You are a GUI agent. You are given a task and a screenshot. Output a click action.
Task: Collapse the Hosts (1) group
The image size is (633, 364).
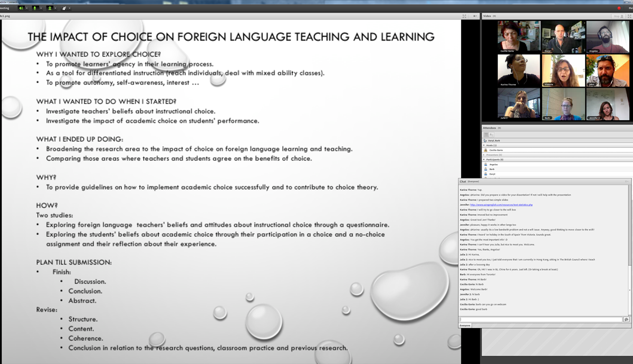tap(484, 145)
